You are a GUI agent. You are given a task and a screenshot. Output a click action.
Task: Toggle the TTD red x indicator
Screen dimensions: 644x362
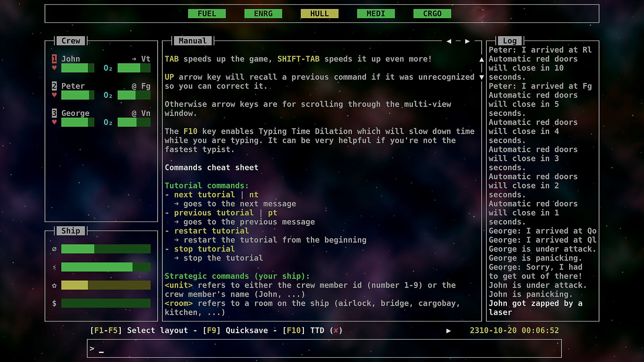point(336,330)
